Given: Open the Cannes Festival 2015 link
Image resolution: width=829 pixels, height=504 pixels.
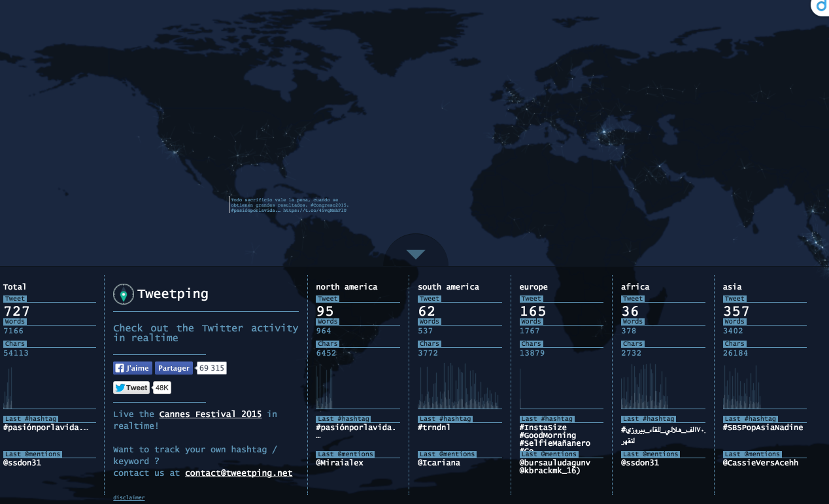Looking at the screenshot, I should (211, 414).
